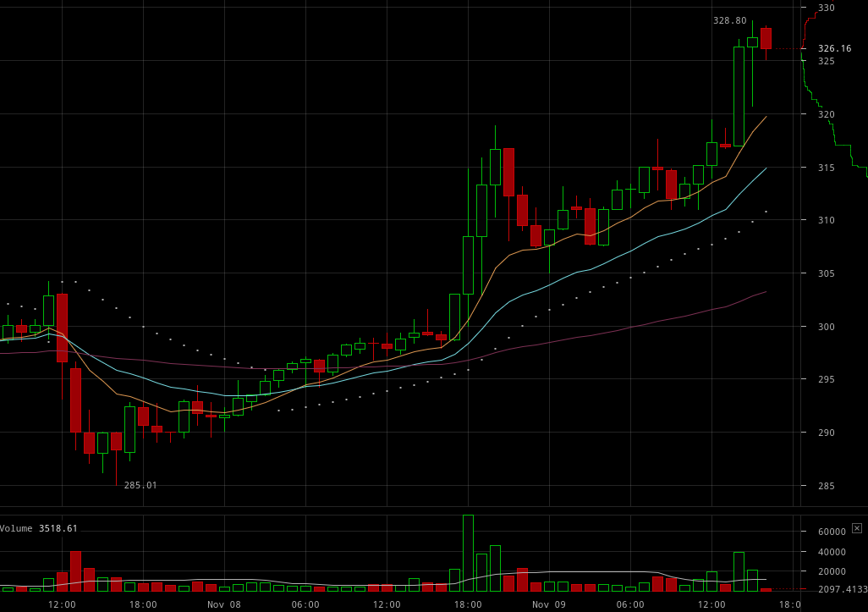Click the 300 price axis label
Viewport: 868px width, 612px height.
tap(826, 326)
